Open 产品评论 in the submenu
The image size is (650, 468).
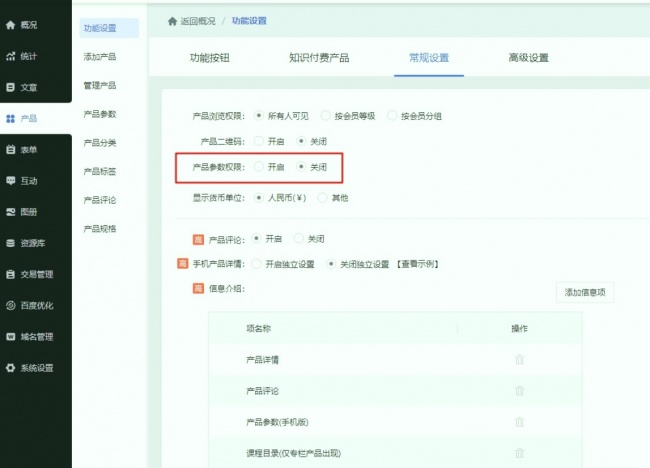coord(100,200)
